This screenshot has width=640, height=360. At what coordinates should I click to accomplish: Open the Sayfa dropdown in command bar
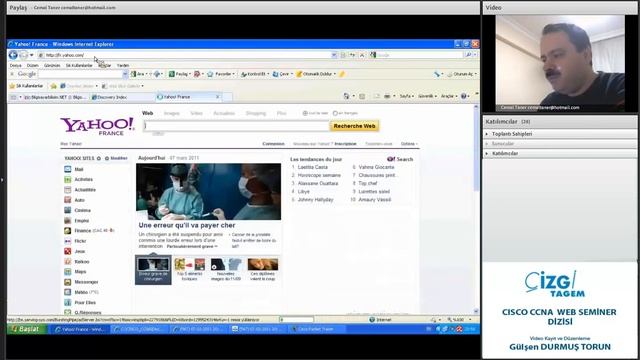coord(407,96)
